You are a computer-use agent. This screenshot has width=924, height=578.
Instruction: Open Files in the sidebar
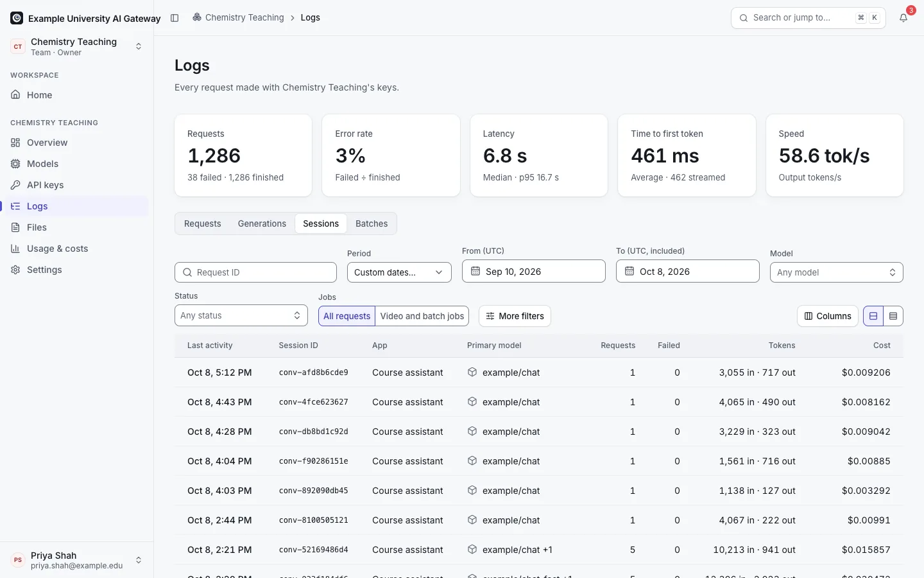point(76,227)
